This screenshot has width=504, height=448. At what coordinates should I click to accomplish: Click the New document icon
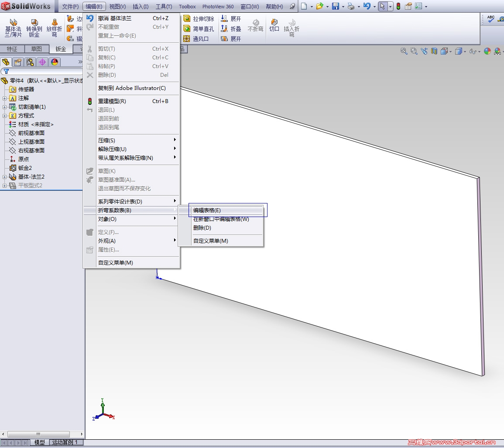point(304,6)
